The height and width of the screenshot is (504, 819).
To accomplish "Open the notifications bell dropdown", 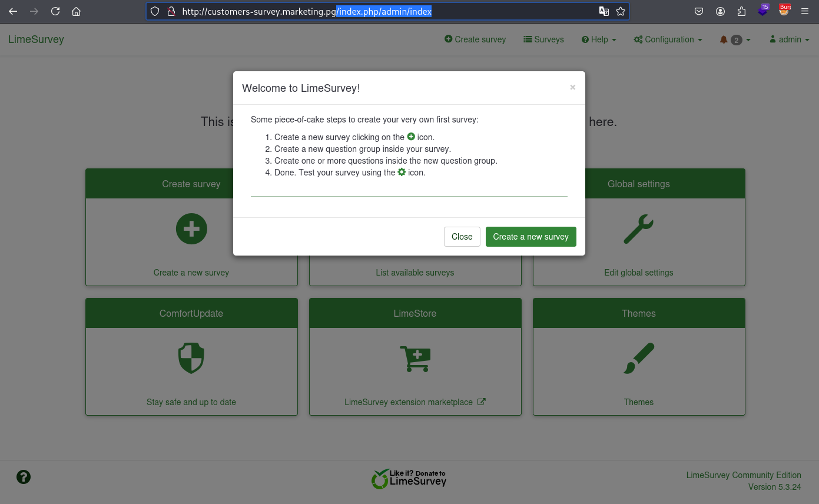I will point(735,39).
